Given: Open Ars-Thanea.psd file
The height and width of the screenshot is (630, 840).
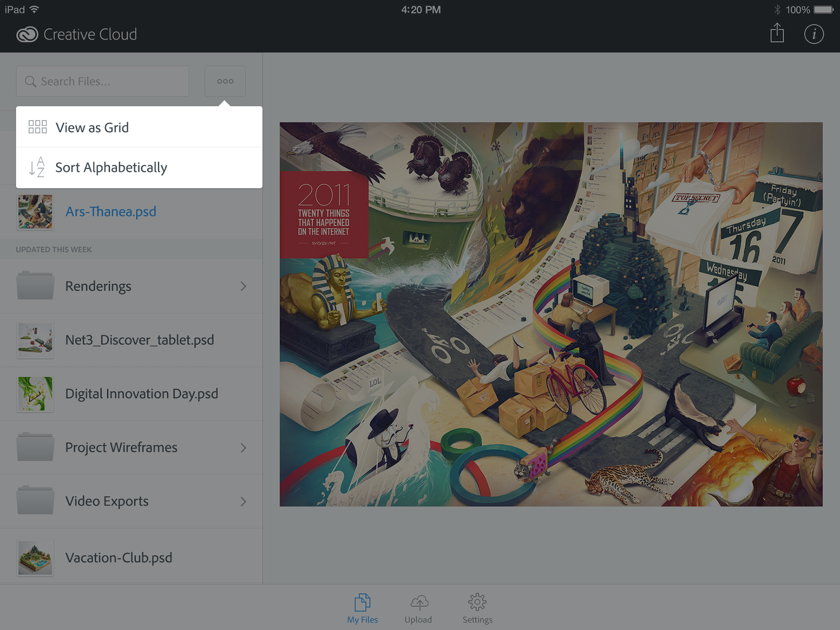Looking at the screenshot, I should pyautogui.click(x=131, y=212).
